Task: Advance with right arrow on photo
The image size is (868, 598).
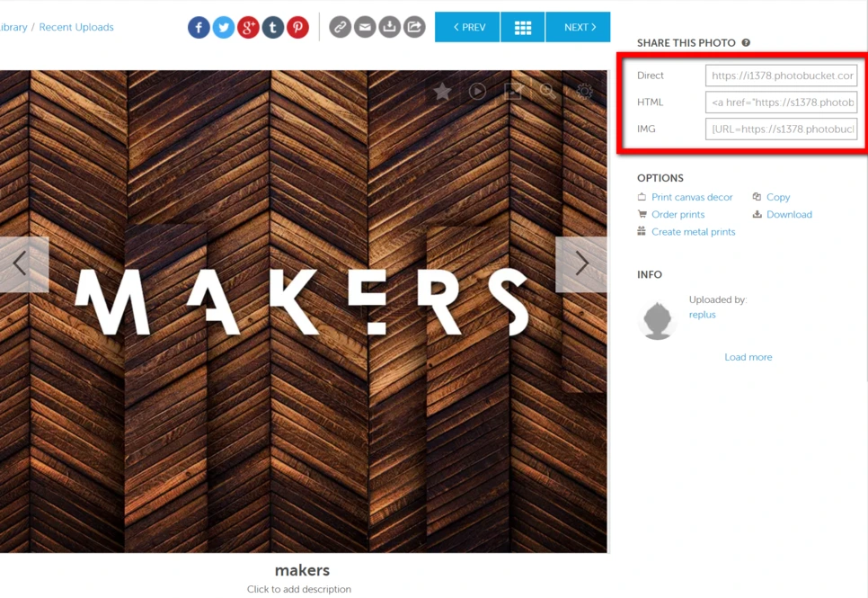Action: click(x=581, y=264)
